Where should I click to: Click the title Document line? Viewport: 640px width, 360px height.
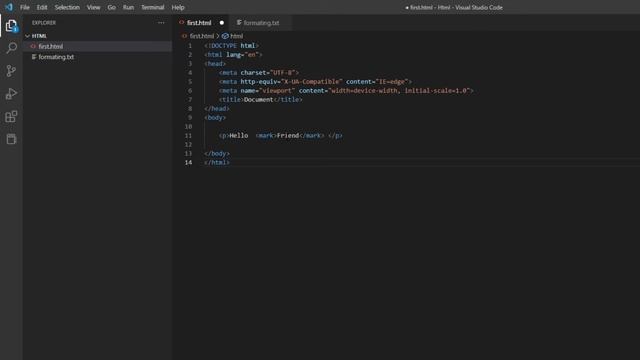[260, 100]
